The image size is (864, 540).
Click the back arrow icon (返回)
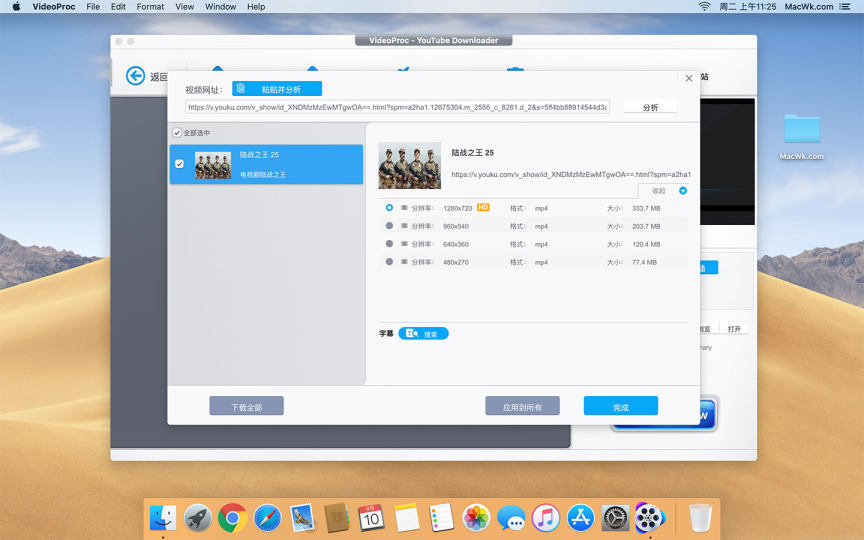pyautogui.click(x=135, y=76)
